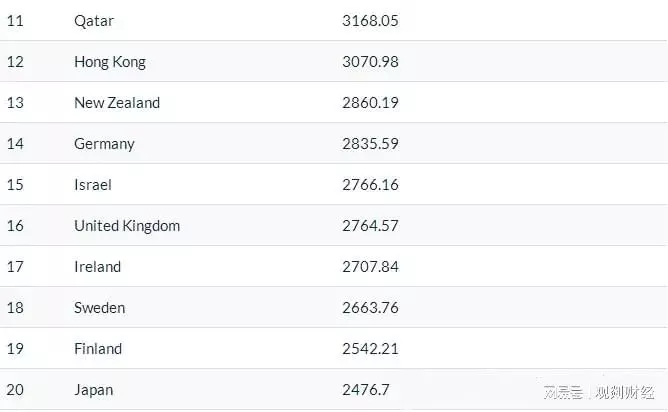668x412 pixels.
Task: Click the Hong Kong row label
Action: pos(110,62)
